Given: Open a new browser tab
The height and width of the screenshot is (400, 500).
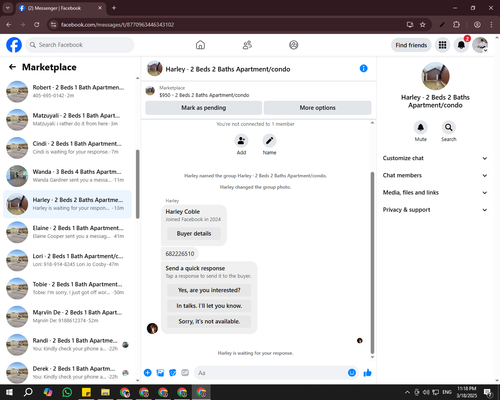Looking at the screenshot, I should [114, 8].
